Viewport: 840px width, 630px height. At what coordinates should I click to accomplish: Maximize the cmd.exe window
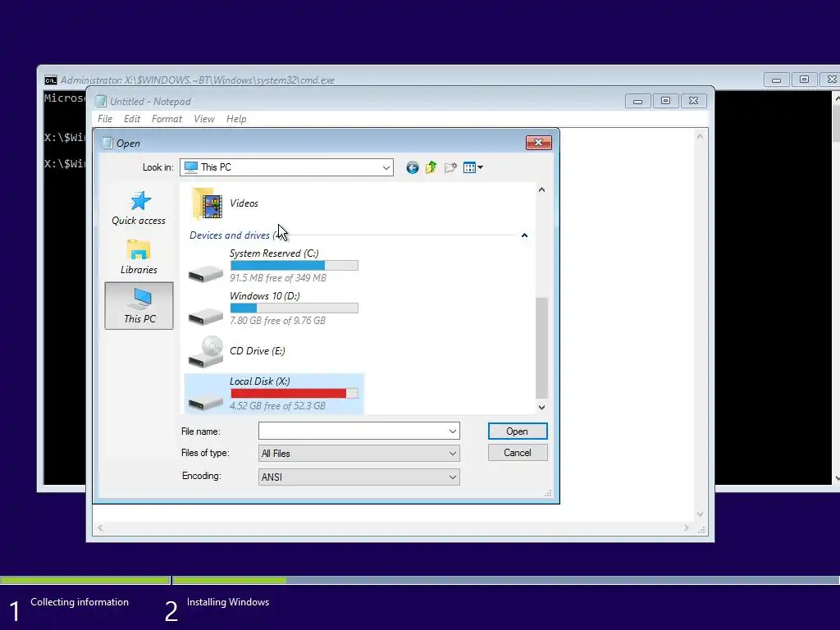[804, 80]
